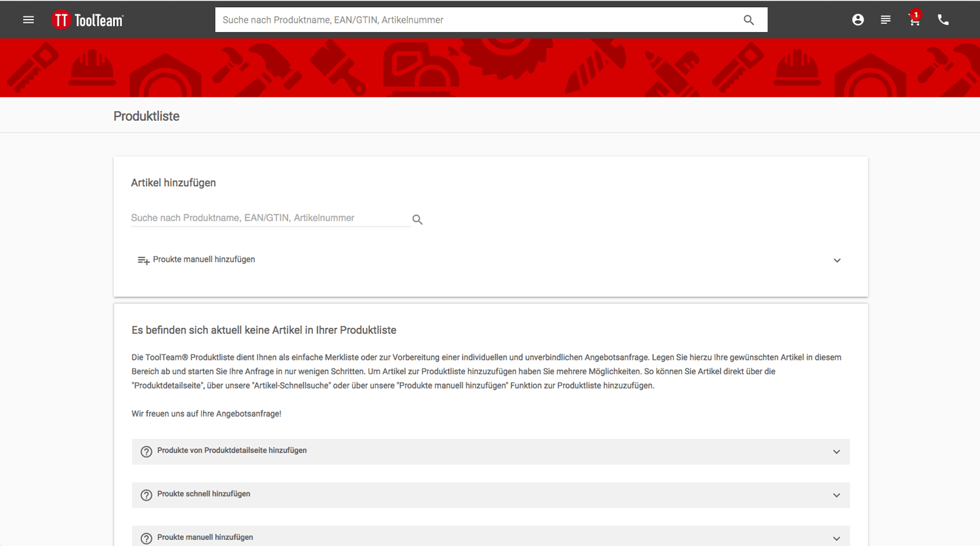Expand chevron in the Artikel hinzufügen card

(837, 261)
